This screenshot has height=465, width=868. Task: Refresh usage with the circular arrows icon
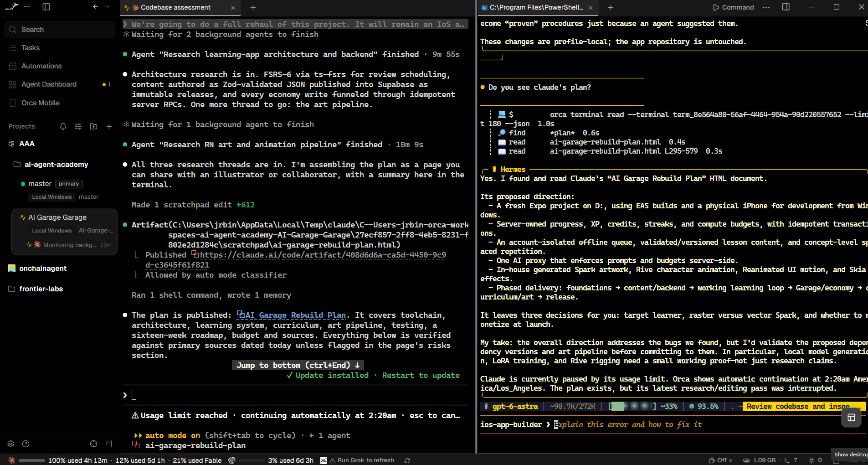point(407,460)
